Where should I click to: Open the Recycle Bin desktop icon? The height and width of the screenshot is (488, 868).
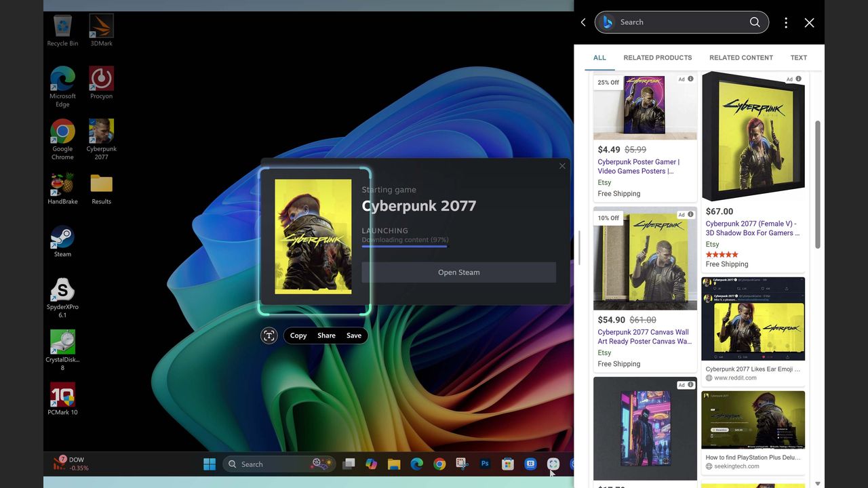tap(62, 30)
